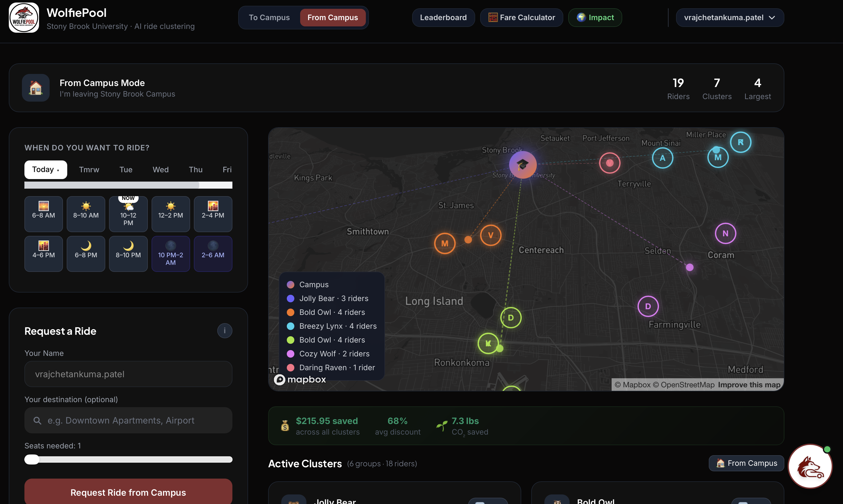The height and width of the screenshot is (504, 843).
Task: Click the orange V rider marker
Action: (490, 235)
